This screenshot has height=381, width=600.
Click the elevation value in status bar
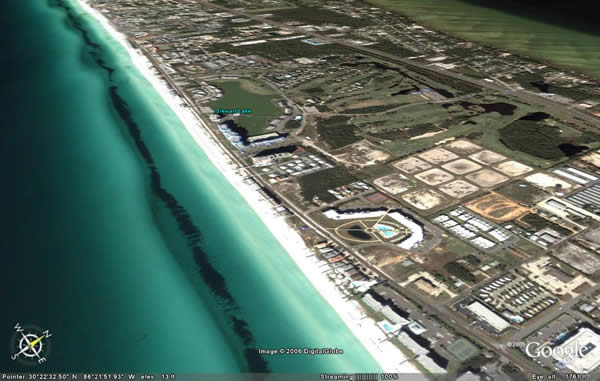(x=157, y=377)
